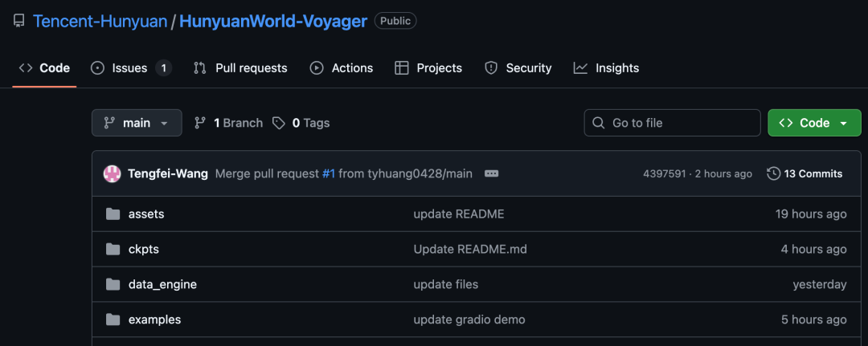
Task: Open the Update README.md commit for ckpts
Action: click(470, 250)
